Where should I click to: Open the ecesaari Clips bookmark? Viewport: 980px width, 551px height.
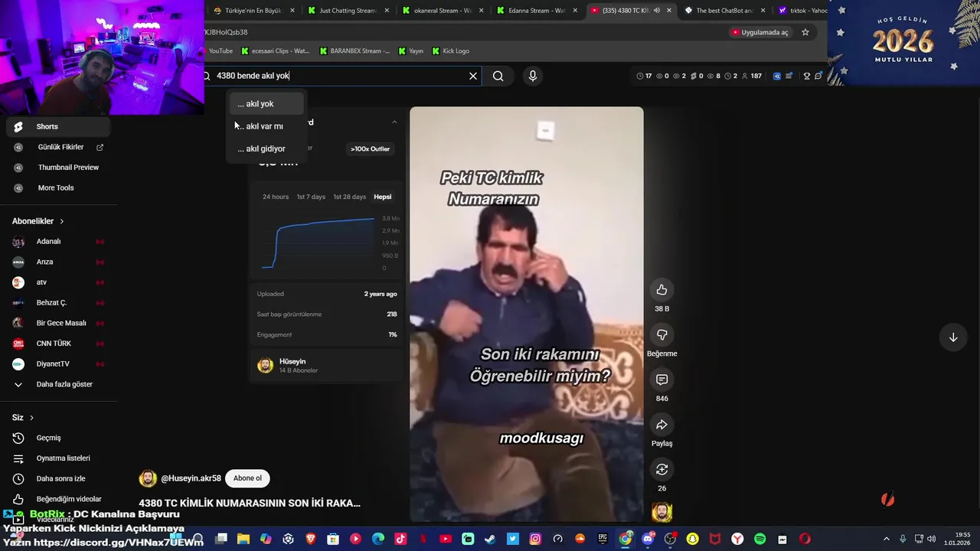coord(275,51)
